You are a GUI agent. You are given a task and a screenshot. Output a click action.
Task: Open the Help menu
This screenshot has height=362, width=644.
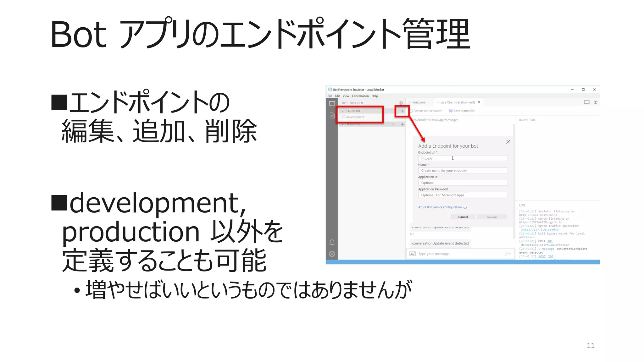(x=375, y=96)
